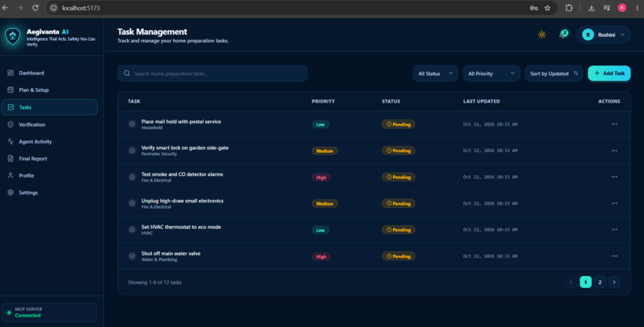This screenshot has height=327, width=644.
Task: Sort by the TASK column header
Action: 134,101
